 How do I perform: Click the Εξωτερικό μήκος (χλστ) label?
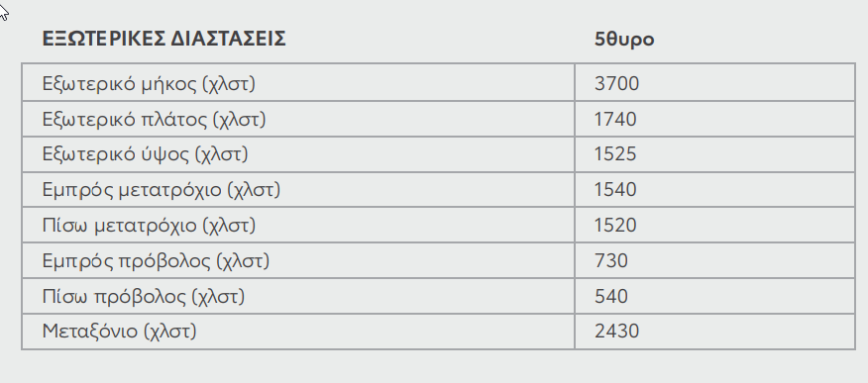pos(149,84)
